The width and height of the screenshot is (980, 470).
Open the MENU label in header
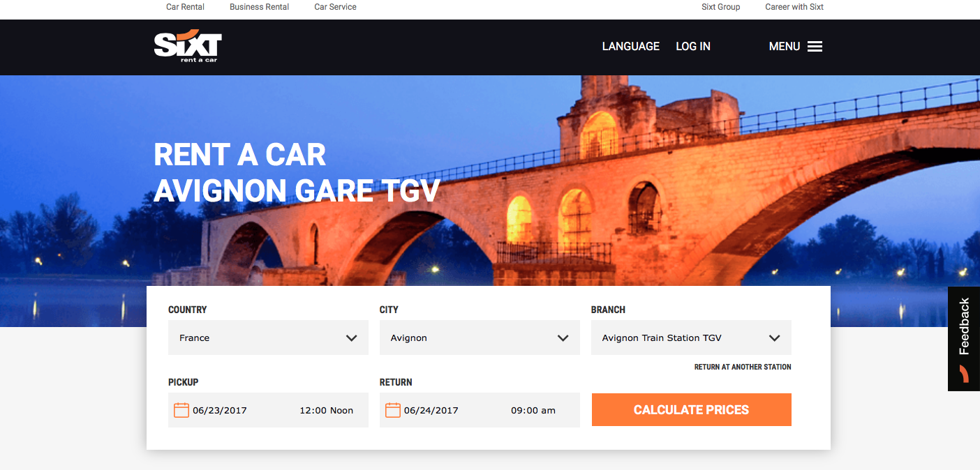[785, 47]
